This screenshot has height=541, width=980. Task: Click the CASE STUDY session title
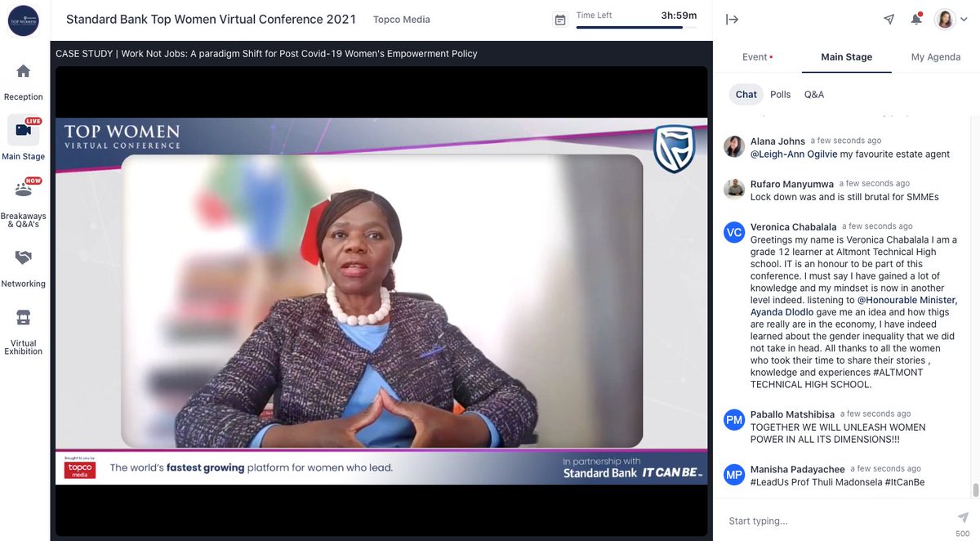[x=266, y=54]
